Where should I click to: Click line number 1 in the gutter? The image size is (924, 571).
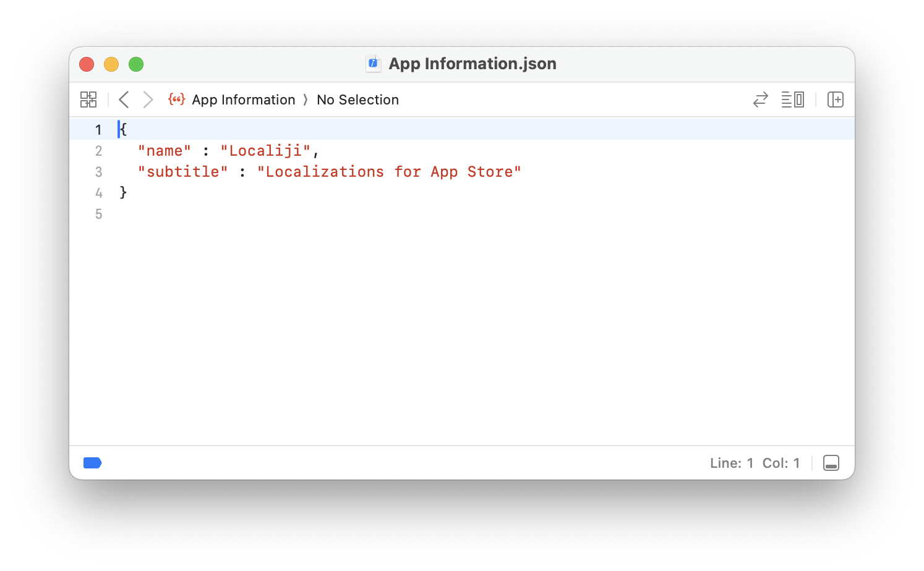[98, 130]
